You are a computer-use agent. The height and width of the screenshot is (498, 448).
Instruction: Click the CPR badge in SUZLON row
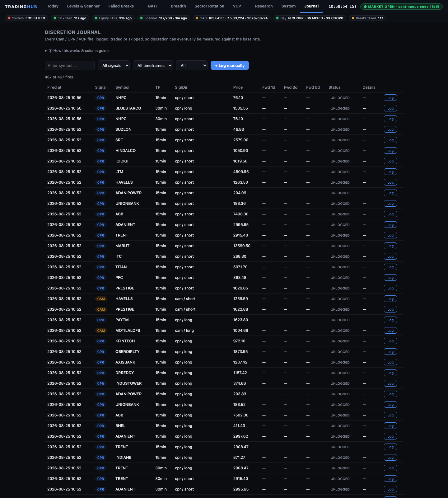[100, 129]
